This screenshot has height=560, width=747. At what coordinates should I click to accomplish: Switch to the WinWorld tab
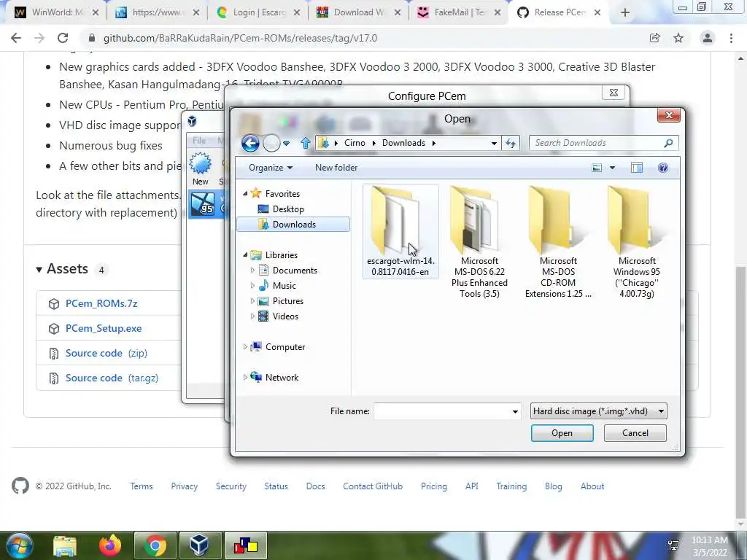[55, 12]
